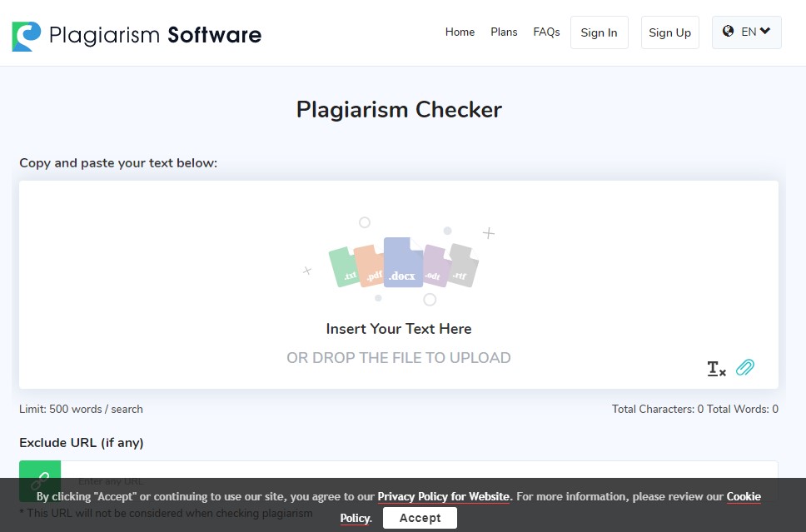
Task: Click 'Total Characters: 0 Total Words: 0' counter
Action: [695, 409]
